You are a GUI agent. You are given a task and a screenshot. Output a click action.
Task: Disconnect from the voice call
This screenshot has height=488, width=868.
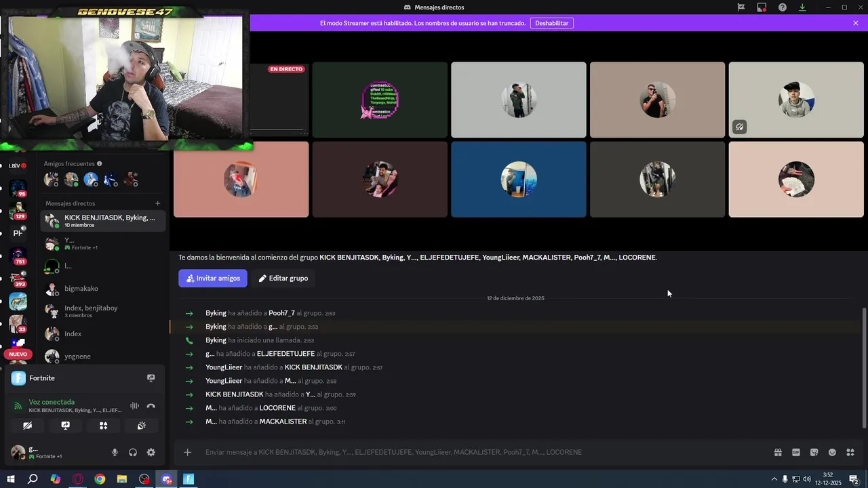click(x=151, y=406)
